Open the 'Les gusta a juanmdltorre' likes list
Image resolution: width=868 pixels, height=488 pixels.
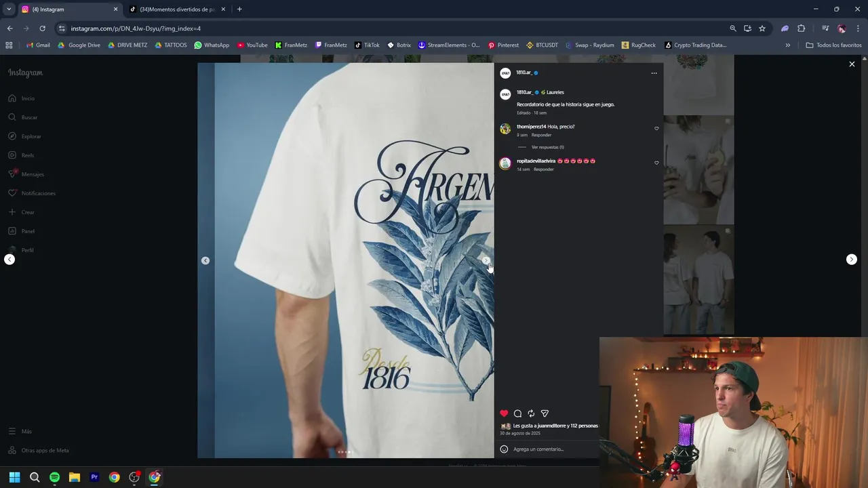click(555, 426)
